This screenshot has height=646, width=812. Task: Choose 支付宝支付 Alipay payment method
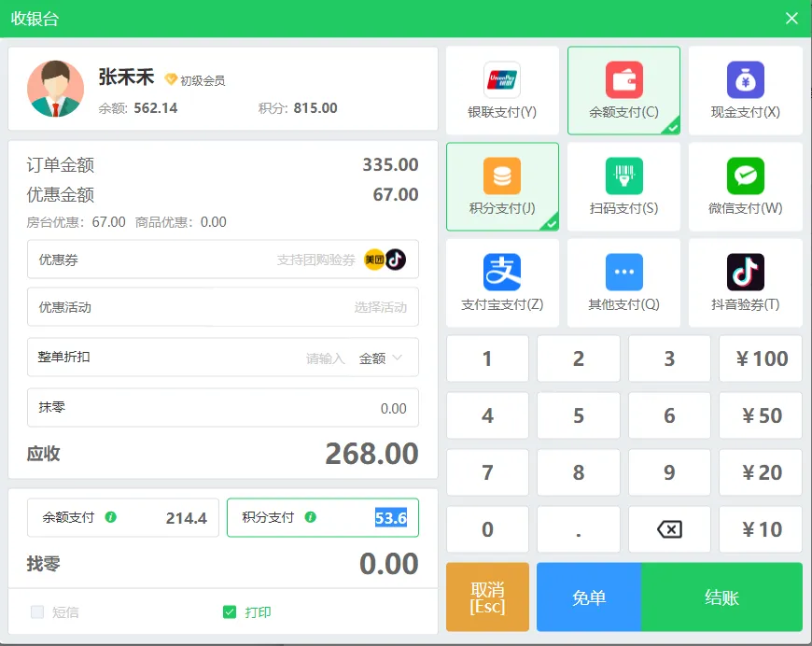(x=502, y=283)
